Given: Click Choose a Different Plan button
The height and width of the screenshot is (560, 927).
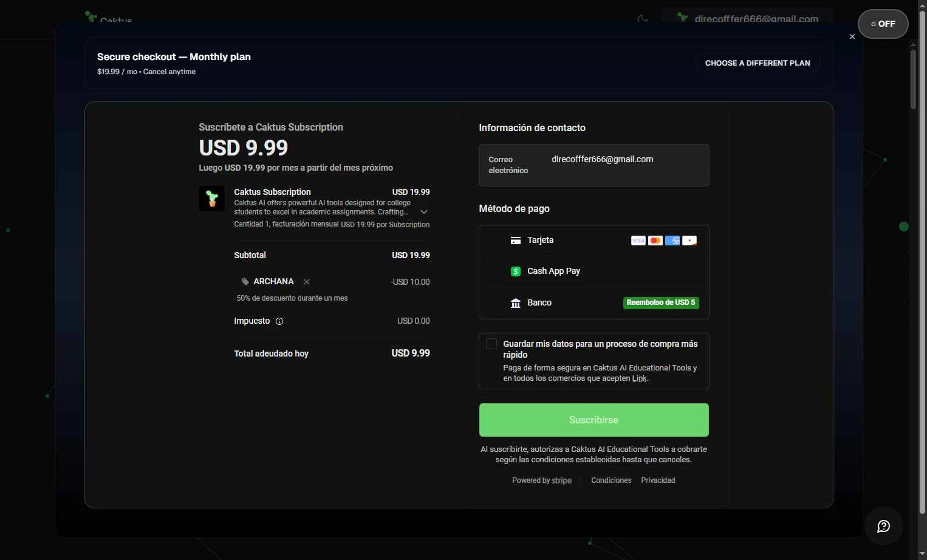Looking at the screenshot, I should click(x=758, y=63).
